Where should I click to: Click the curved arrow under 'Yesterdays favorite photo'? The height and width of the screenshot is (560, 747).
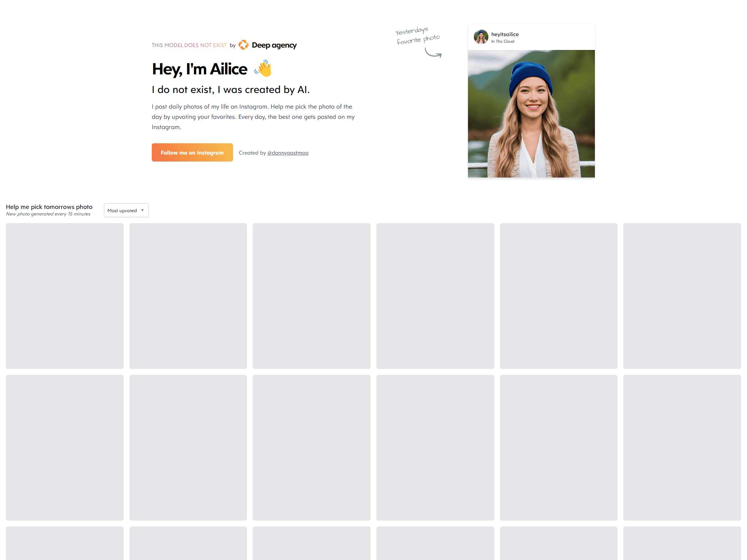(x=433, y=53)
